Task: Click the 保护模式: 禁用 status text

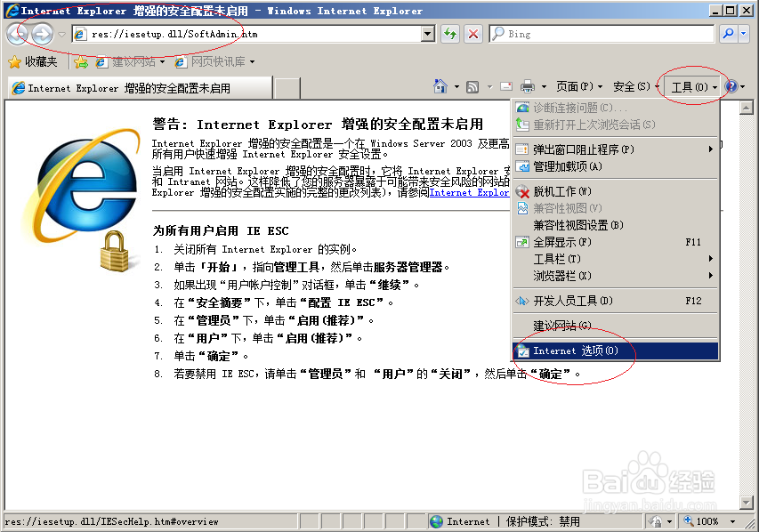Action: click(543, 521)
